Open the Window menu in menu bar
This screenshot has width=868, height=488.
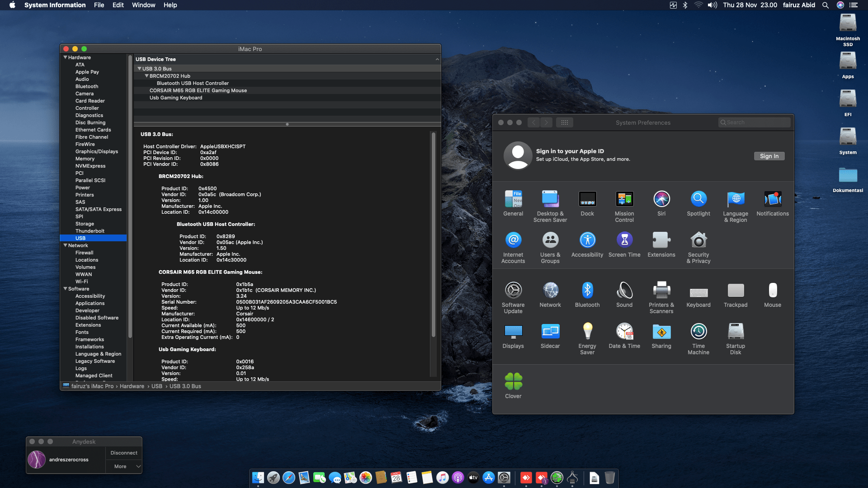point(143,5)
